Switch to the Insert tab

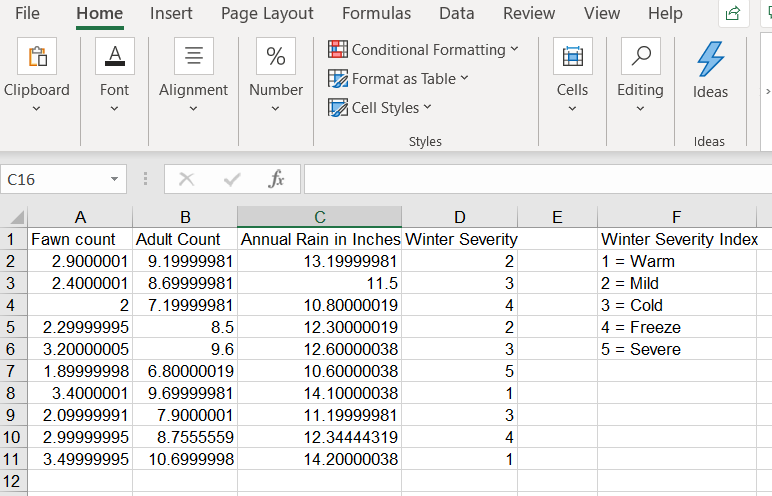171,13
